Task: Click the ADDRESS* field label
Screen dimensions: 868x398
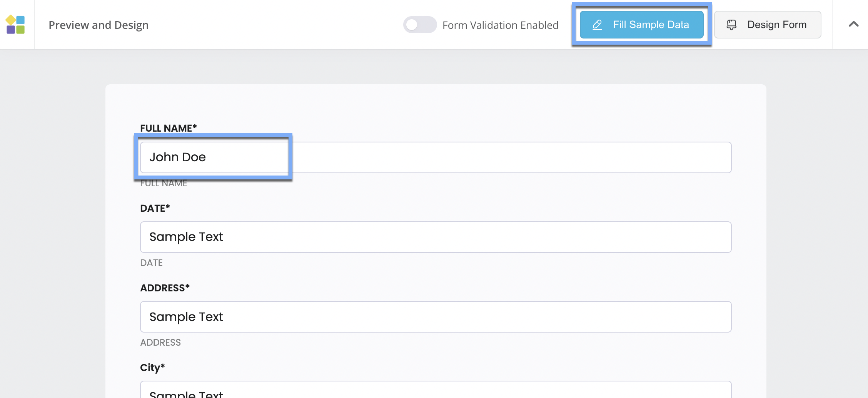Action: [165, 287]
